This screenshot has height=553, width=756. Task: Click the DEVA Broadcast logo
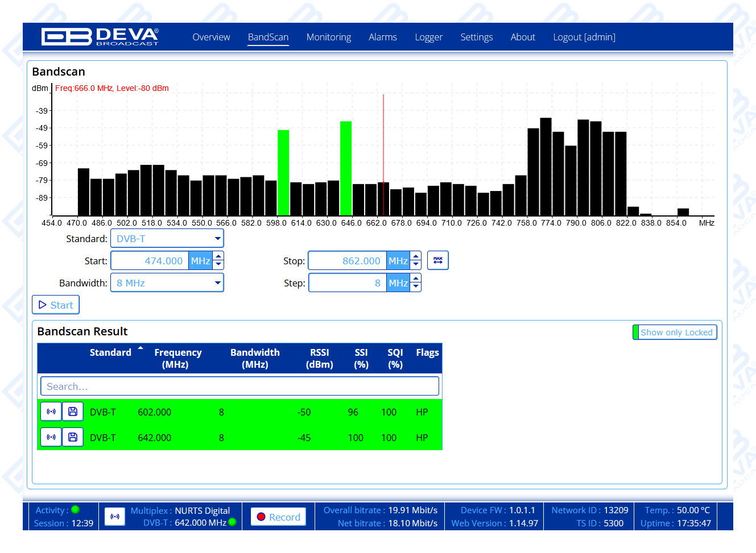100,37
